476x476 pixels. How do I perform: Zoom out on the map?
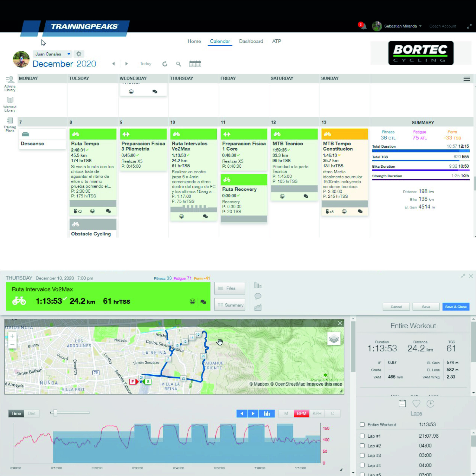(12, 344)
